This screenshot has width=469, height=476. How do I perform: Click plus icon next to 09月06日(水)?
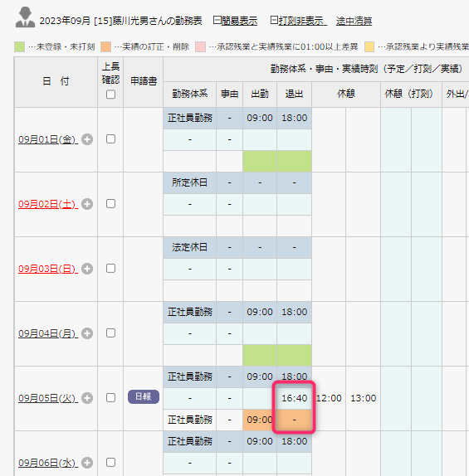pos(87,463)
